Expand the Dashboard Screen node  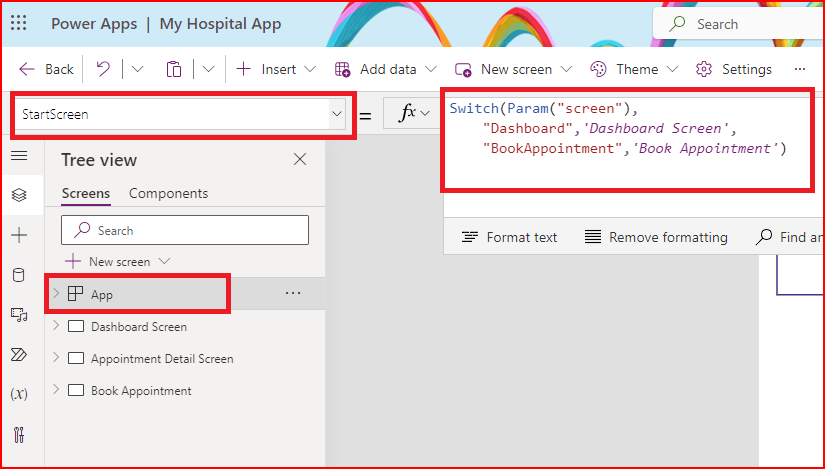pos(56,326)
